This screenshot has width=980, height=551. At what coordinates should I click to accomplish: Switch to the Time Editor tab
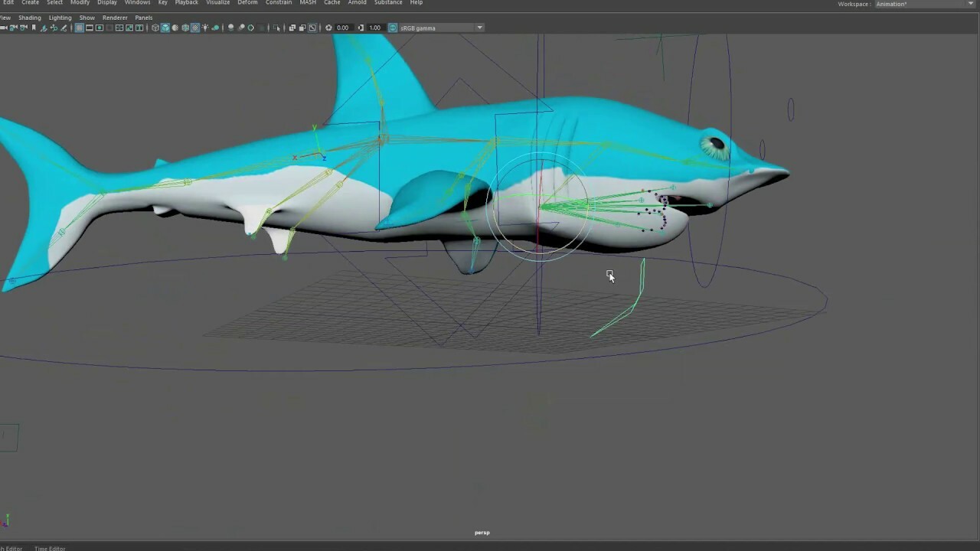coord(49,548)
